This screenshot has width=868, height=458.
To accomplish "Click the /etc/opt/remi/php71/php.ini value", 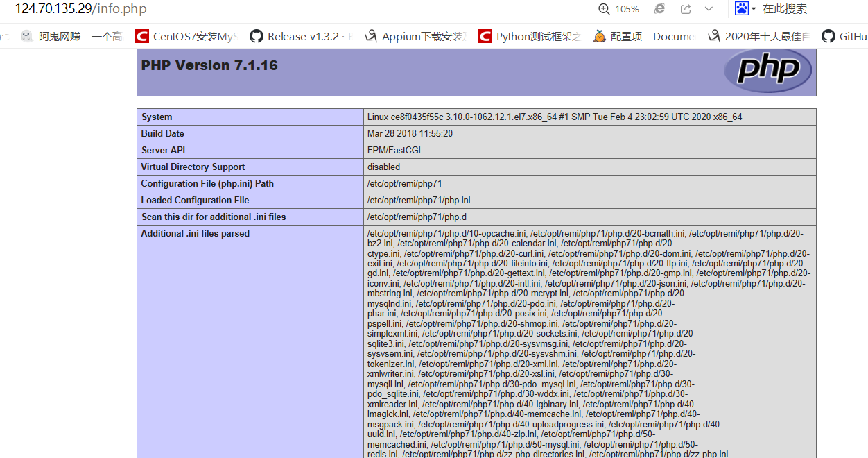I will [x=419, y=200].
